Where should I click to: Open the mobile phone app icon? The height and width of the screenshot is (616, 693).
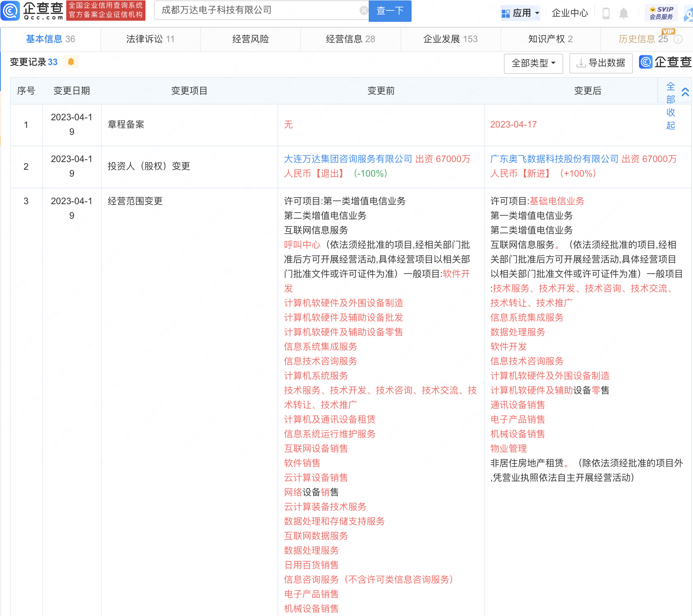606,13
